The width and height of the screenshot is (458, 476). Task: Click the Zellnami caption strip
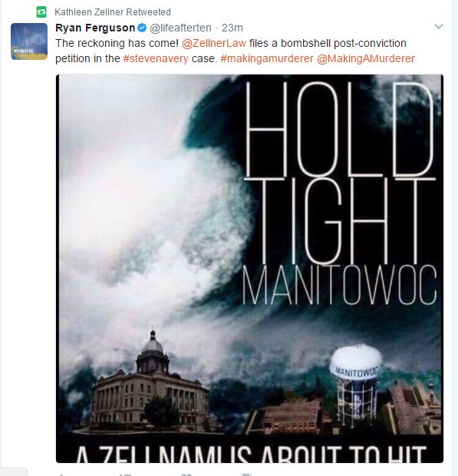[249, 449]
